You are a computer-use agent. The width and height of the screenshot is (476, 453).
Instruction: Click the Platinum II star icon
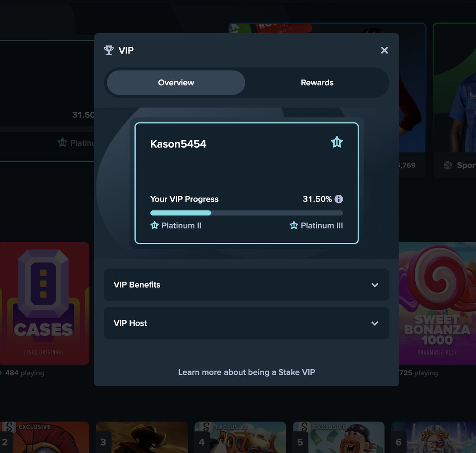tap(154, 225)
